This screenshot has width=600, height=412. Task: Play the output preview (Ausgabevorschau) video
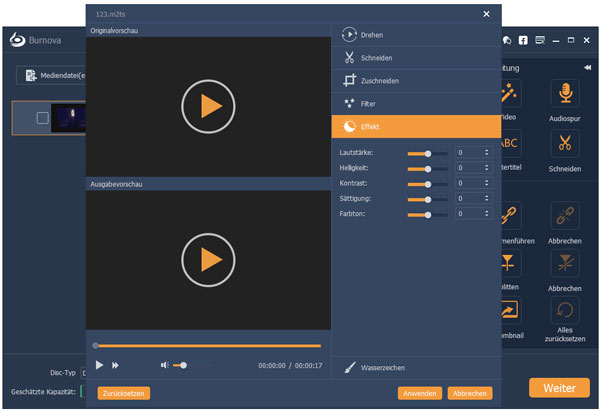208,259
